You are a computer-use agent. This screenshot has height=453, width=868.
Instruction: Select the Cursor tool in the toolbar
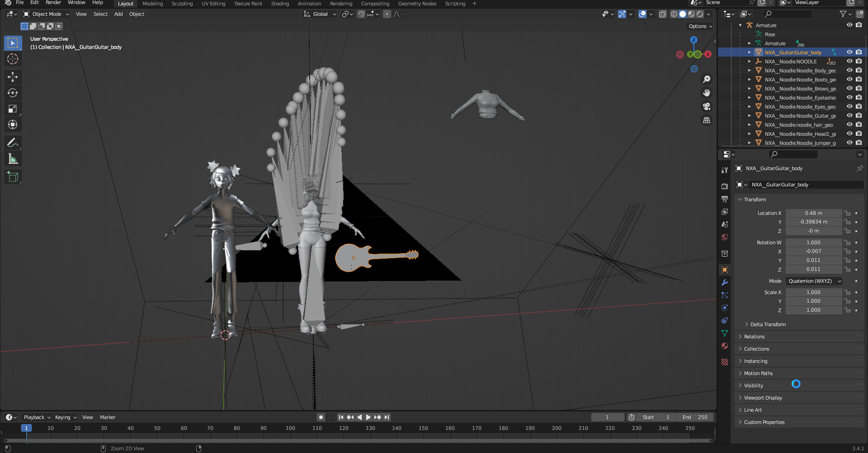[13, 59]
